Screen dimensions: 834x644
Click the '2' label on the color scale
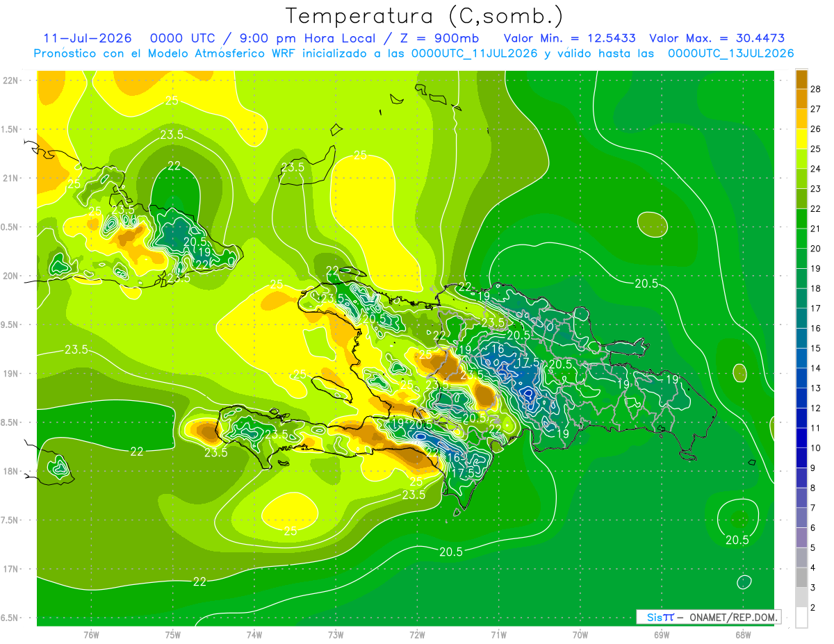point(813,608)
